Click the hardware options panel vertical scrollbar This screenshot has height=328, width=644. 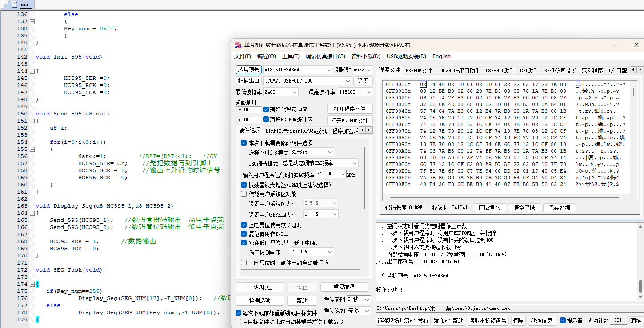pyautogui.click(x=365, y=178)
